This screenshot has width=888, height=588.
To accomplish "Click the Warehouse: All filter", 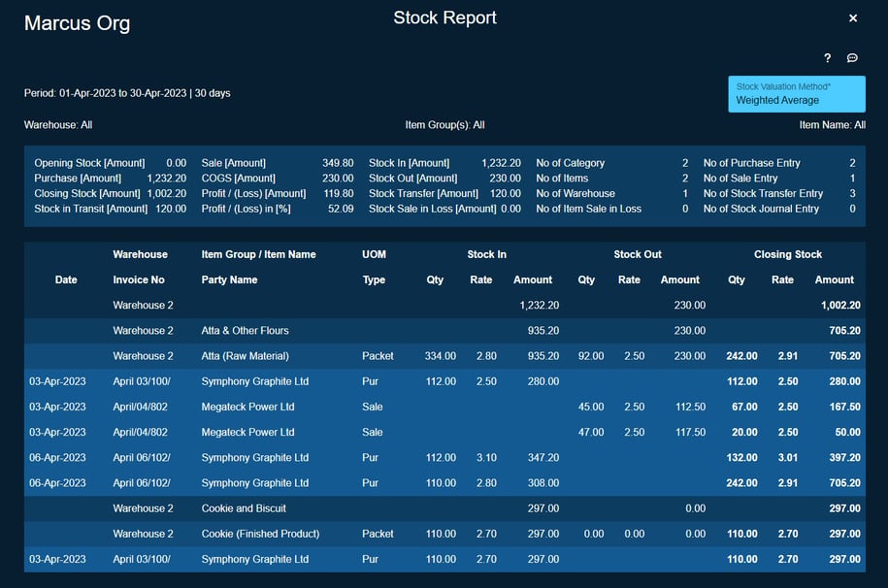I will coord(58,124).
